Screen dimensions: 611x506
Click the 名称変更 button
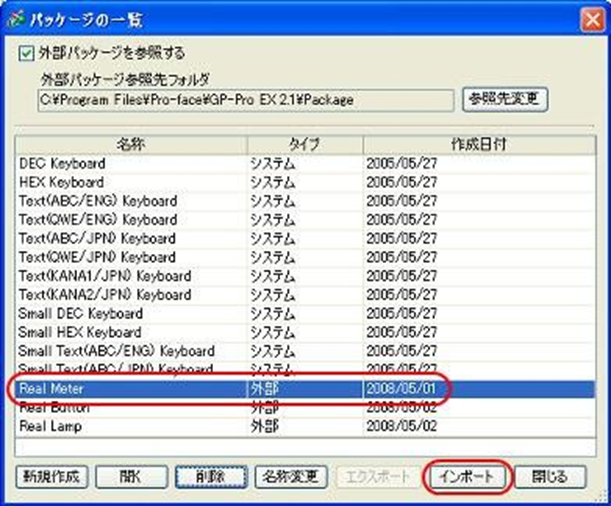pos(291,476)
